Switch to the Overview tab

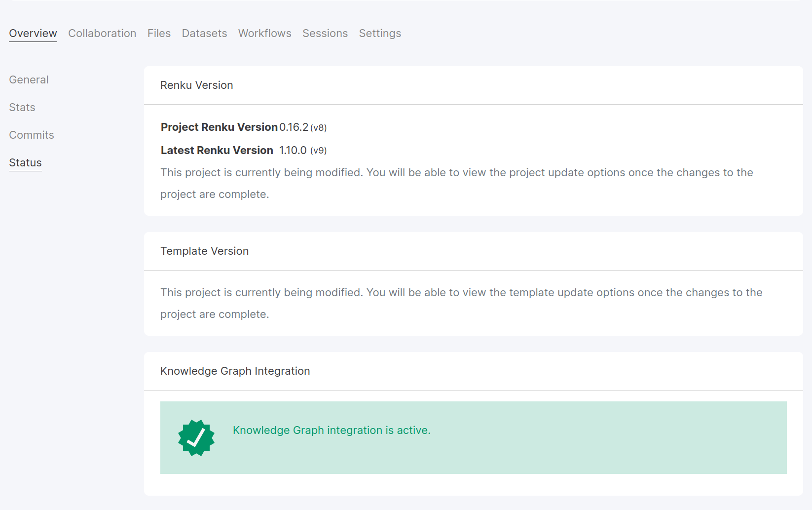(33, 33)
